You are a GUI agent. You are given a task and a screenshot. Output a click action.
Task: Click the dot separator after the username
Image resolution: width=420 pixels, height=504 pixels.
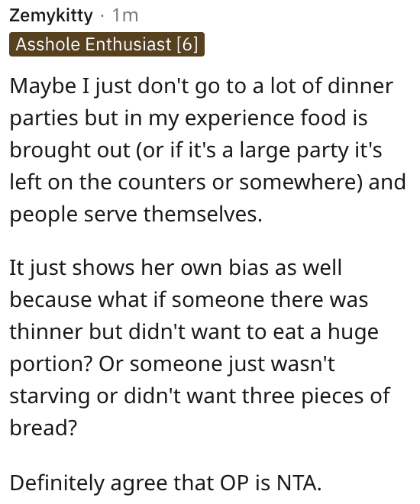102,16
